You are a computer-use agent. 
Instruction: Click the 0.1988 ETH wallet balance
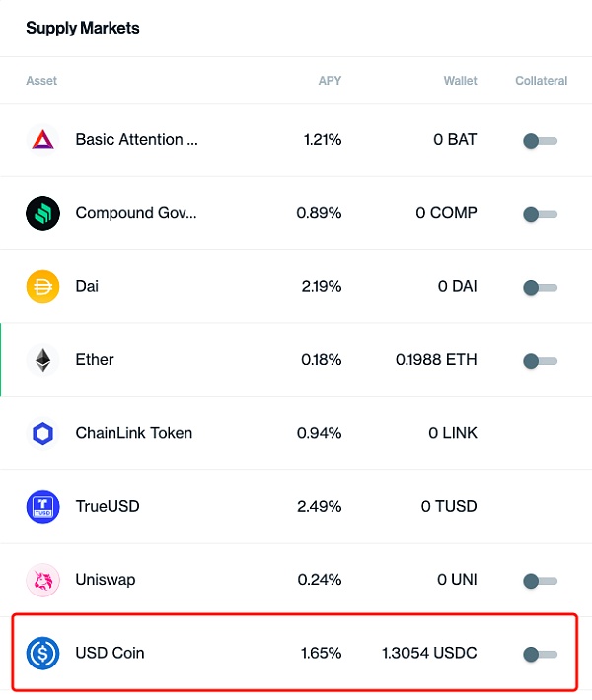point(436,360)
